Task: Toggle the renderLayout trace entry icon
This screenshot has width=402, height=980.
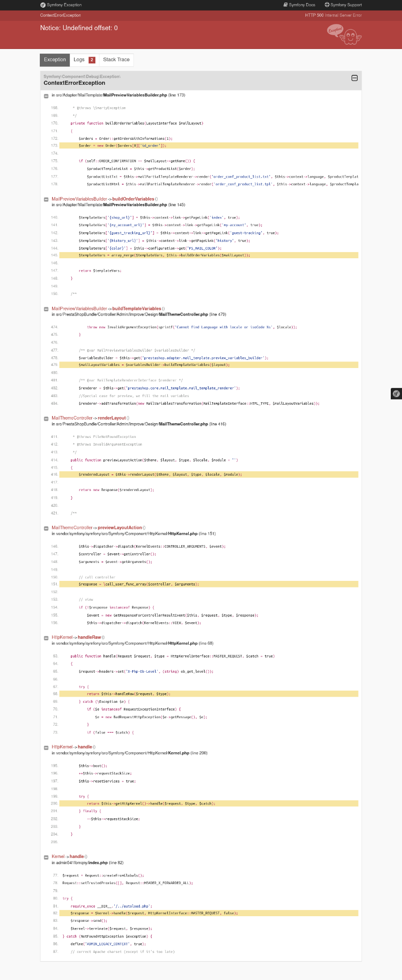Action: [x=46, y=419]
